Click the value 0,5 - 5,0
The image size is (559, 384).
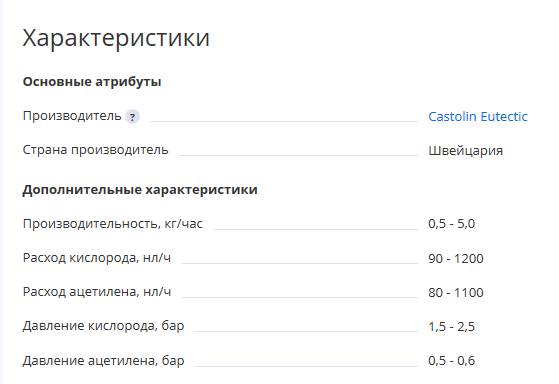click(x=451, y=224)
